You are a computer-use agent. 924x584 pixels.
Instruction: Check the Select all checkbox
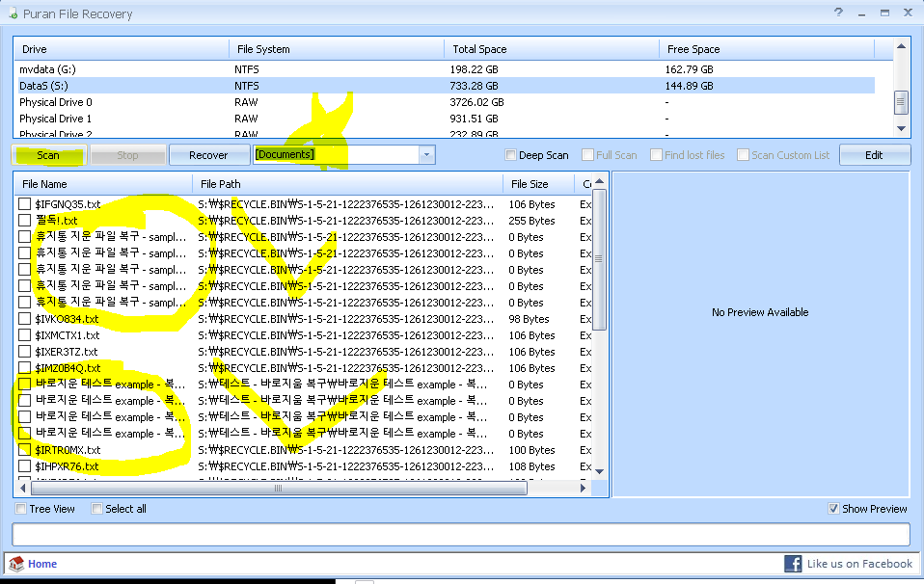click(97, 509)
